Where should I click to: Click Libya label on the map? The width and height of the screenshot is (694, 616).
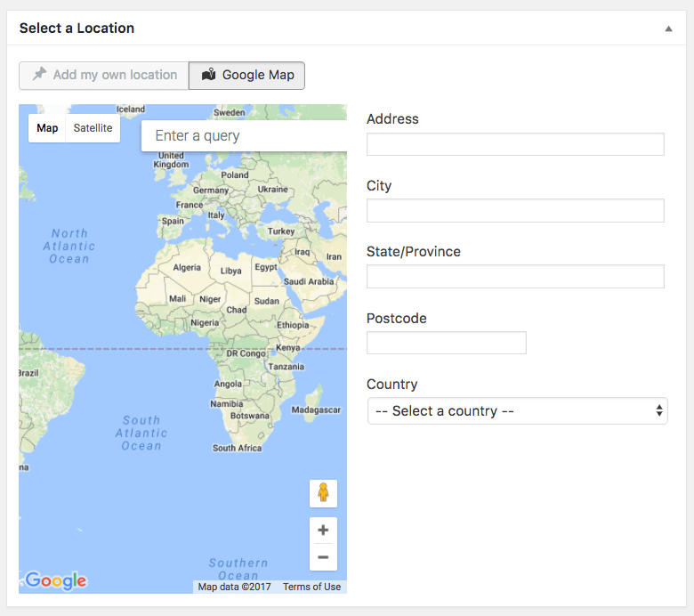click(x=231, y=271)
